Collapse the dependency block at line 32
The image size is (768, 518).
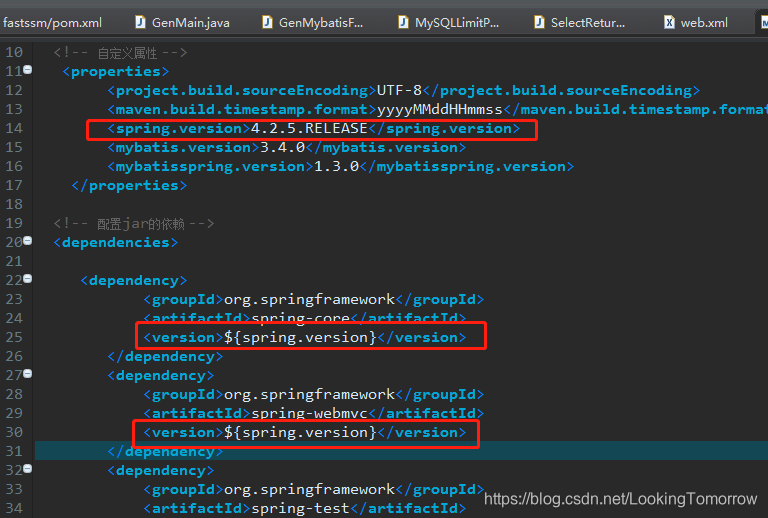[x=28, y=469]
